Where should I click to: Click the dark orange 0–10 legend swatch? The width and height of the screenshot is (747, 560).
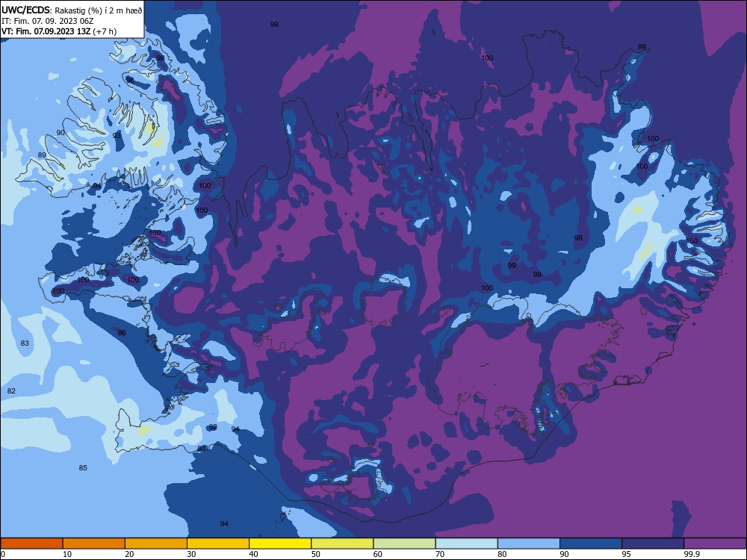(31, 544)
